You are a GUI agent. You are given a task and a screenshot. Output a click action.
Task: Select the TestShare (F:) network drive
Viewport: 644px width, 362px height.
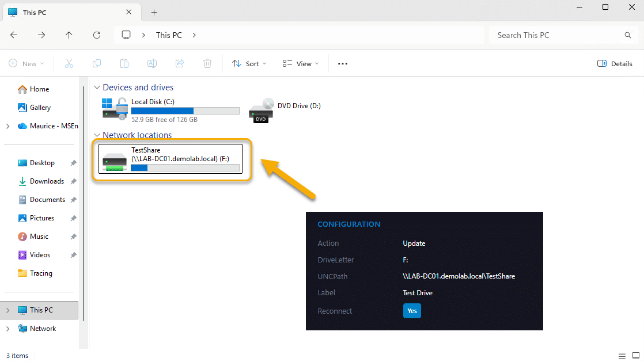(171, 158)
